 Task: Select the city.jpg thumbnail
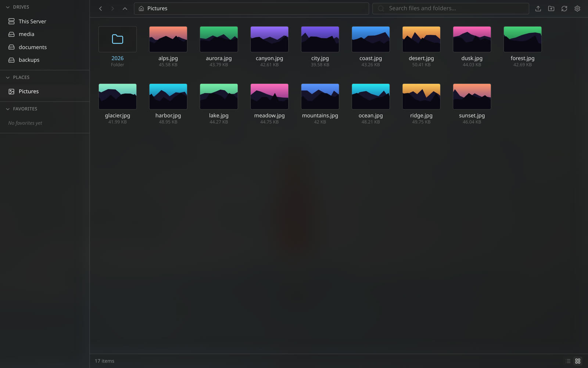click(320, 39)
